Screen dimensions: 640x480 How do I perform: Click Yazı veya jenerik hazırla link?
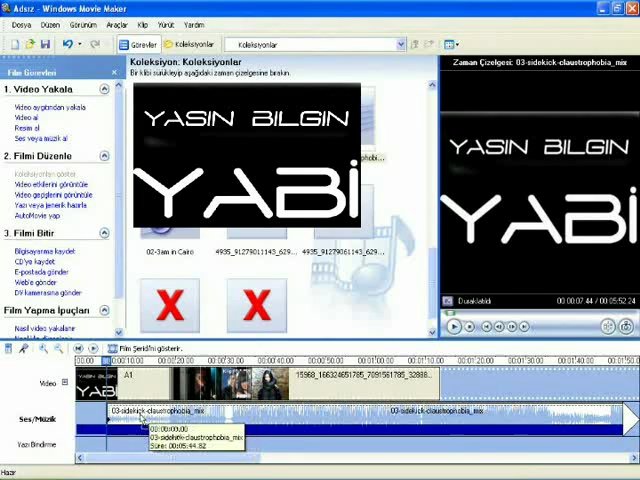(x=51, y=205)
